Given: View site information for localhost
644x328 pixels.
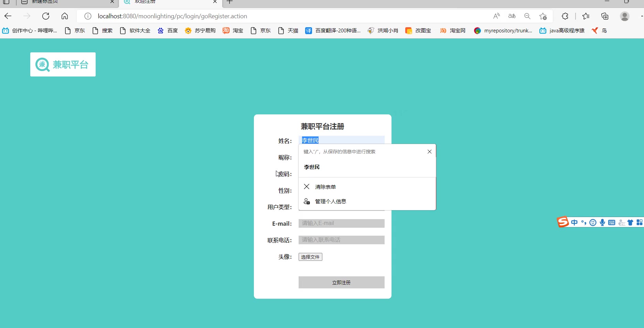Looking at the screenshot, I should pos(88,16).
